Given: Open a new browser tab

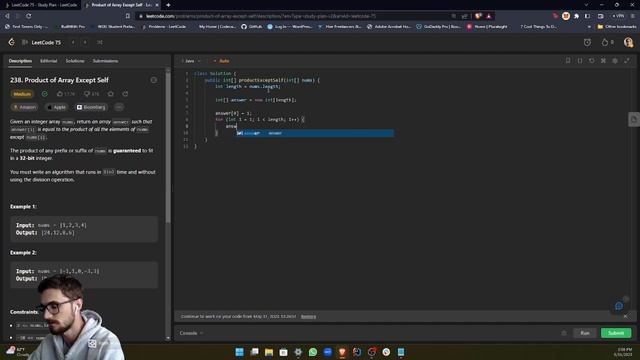Looking at the screenshot, I should point(168,5).
